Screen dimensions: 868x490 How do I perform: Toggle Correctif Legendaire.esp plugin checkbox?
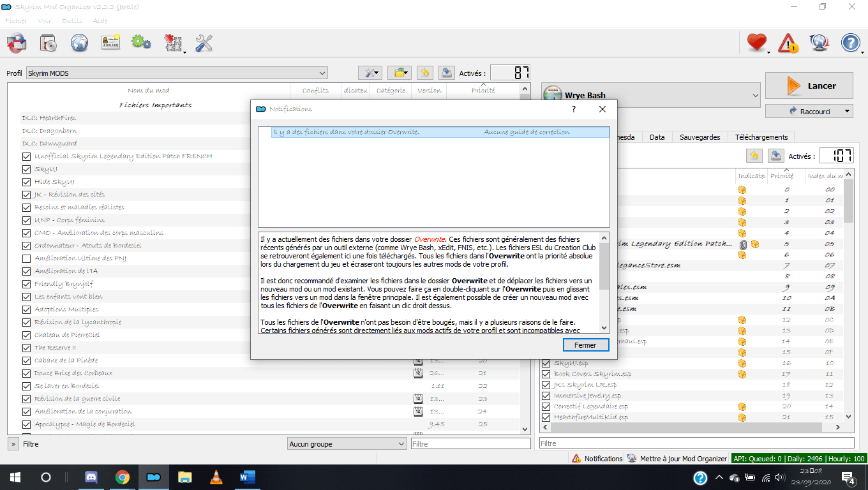click(546, 406)
